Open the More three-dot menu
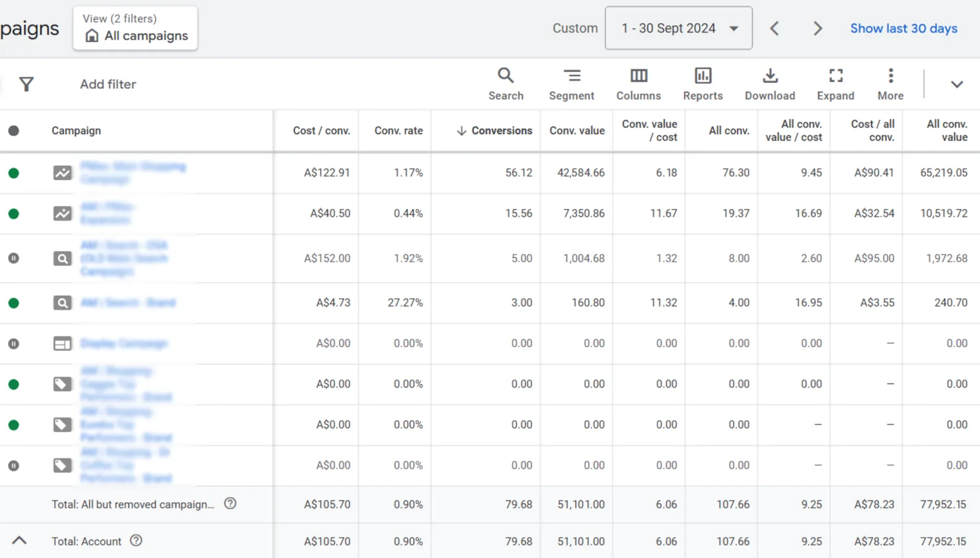 point(891,84)
